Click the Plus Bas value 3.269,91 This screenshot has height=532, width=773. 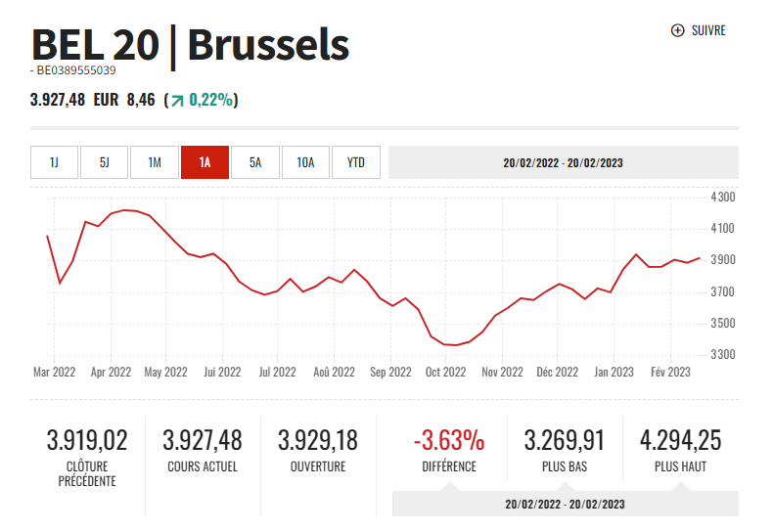click(565, 440)
